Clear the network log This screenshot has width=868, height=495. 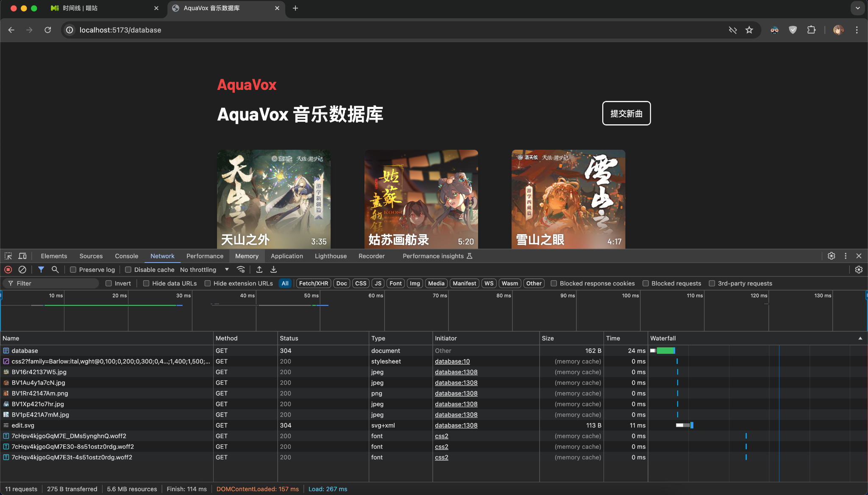click(22, 269)
